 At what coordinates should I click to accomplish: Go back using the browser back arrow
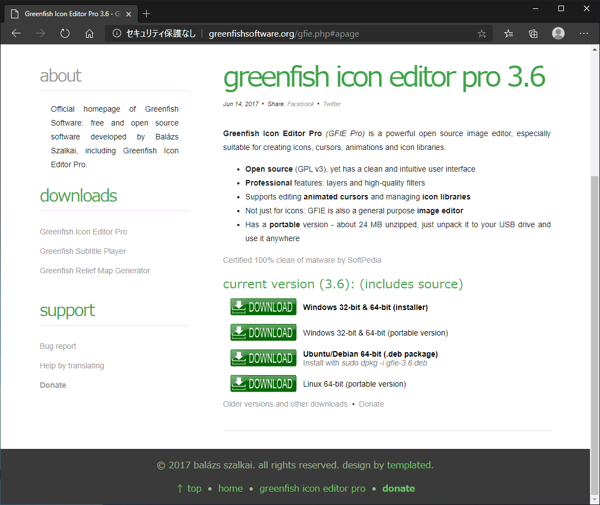16,34
